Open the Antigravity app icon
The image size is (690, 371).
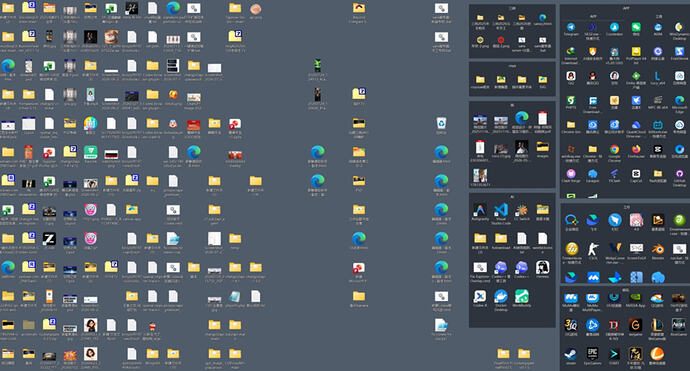(x=480, y=210)
